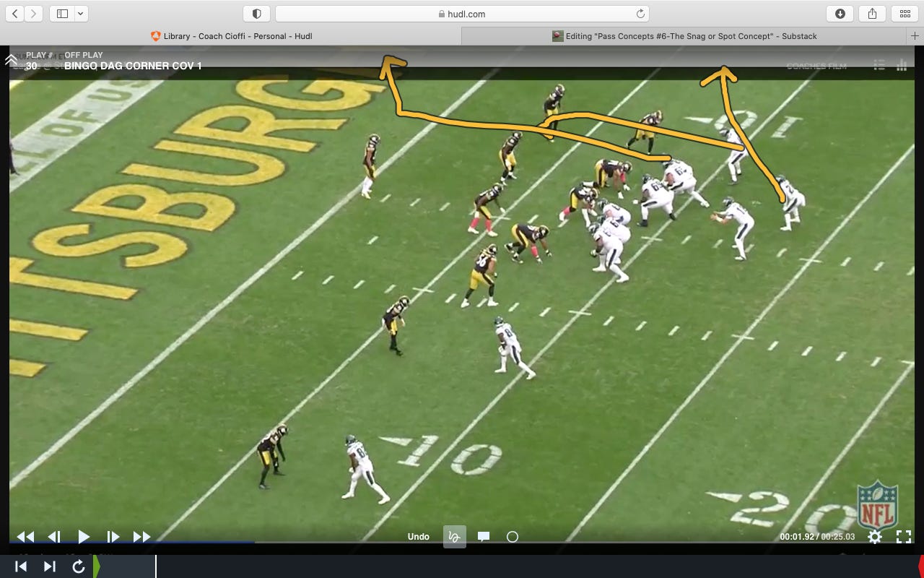Toggle the freehand drawing tool
924x578 pixels.
(454, 537)
